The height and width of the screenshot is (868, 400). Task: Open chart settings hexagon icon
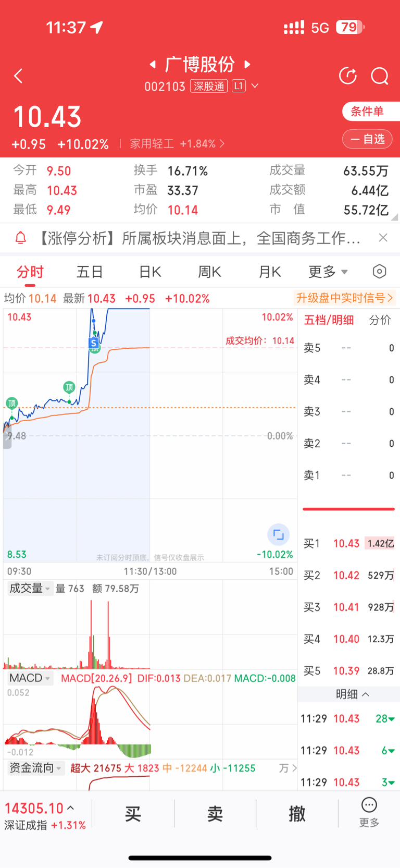point(380,272)
